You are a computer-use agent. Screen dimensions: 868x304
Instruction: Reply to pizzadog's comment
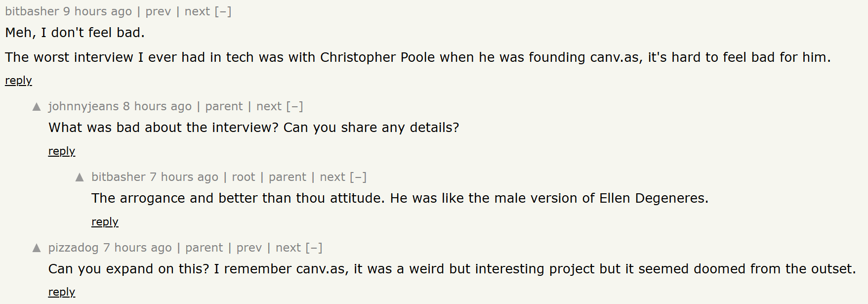pos(61,292)
